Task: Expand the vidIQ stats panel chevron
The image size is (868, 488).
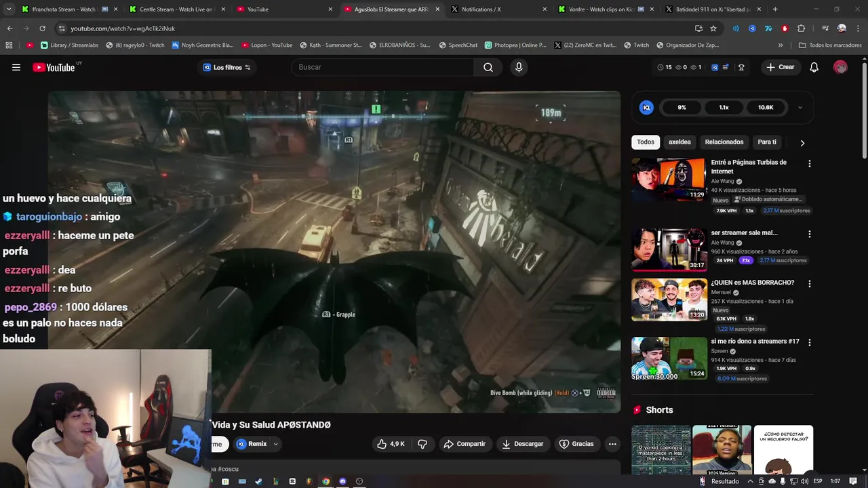Action: [x=800, y=107]
